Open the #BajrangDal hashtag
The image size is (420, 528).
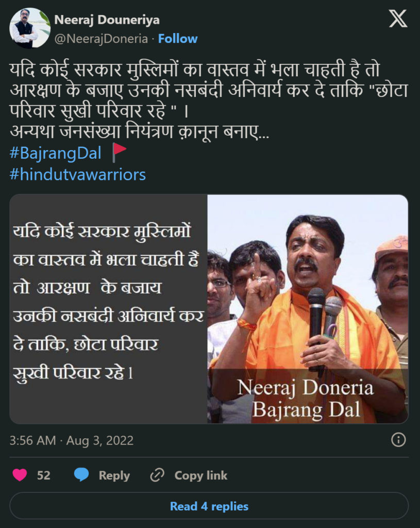(x=56, y=153)
